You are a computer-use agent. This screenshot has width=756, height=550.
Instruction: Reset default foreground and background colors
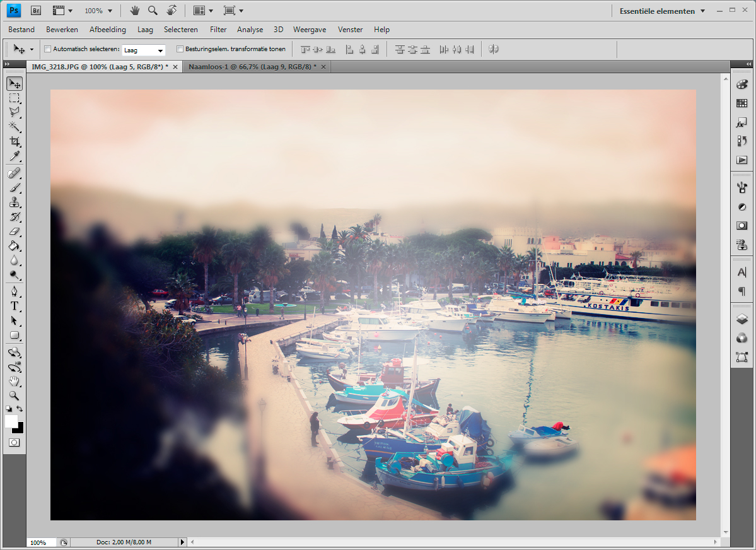point(9,409)
